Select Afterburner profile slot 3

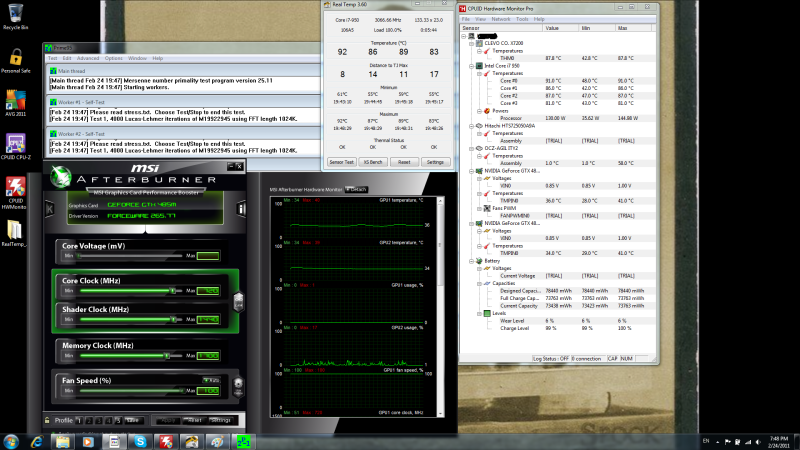click(x=98, y=420)
